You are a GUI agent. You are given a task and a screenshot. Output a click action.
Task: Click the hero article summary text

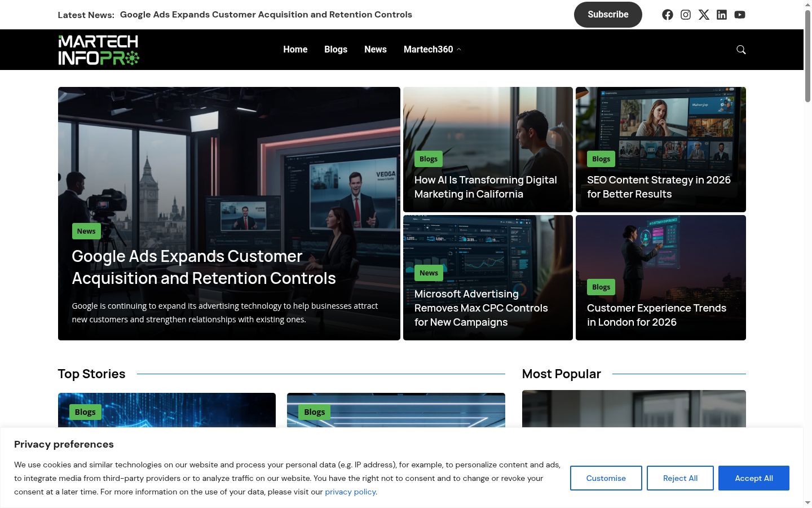click(x=225, y=313)
